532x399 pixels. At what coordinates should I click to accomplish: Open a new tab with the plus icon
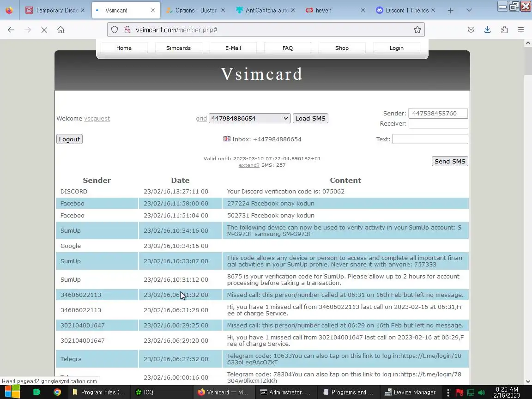point(450,11)
